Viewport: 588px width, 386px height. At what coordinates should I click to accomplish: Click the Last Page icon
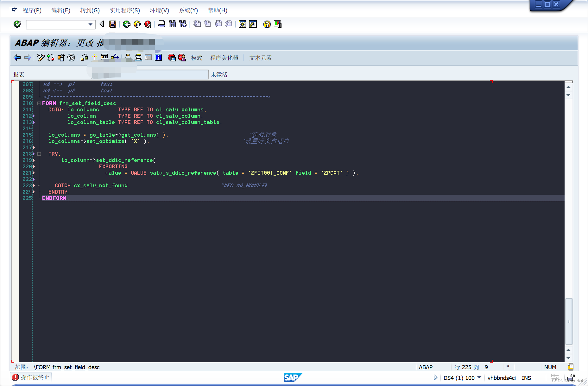click(229, 24)
